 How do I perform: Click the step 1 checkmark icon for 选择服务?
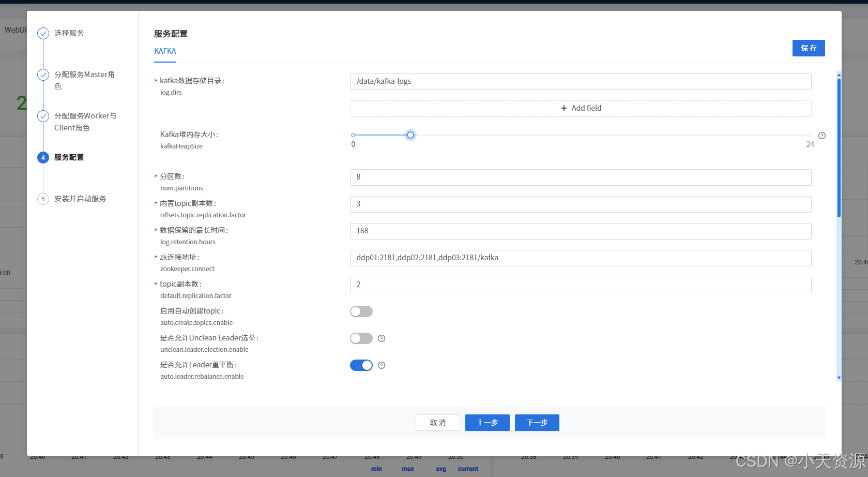pyautogui.click(x=43, y=34)
